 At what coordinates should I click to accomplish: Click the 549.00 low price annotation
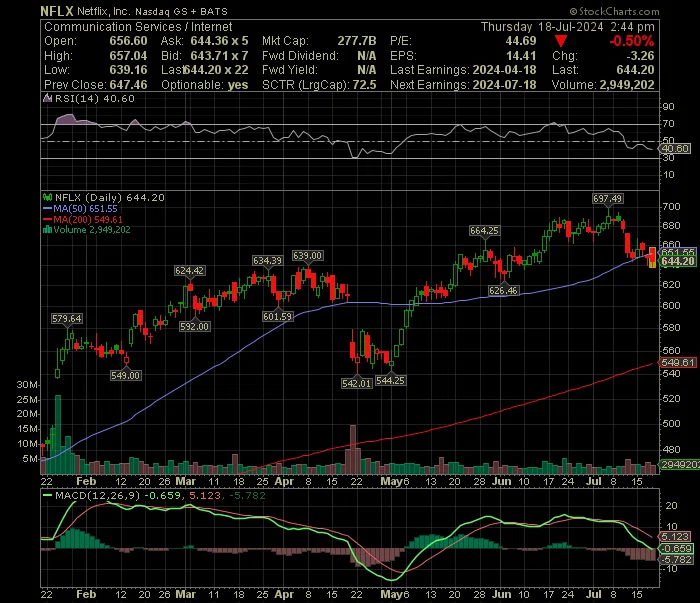126,376
